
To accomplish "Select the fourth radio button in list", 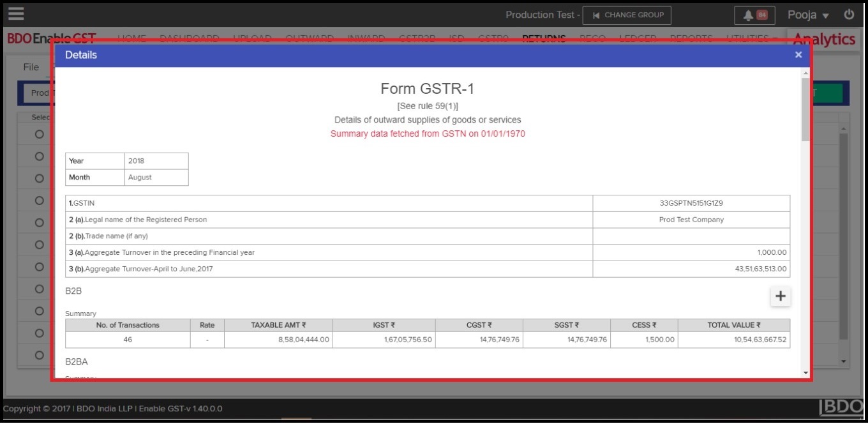I will [39, 201].
